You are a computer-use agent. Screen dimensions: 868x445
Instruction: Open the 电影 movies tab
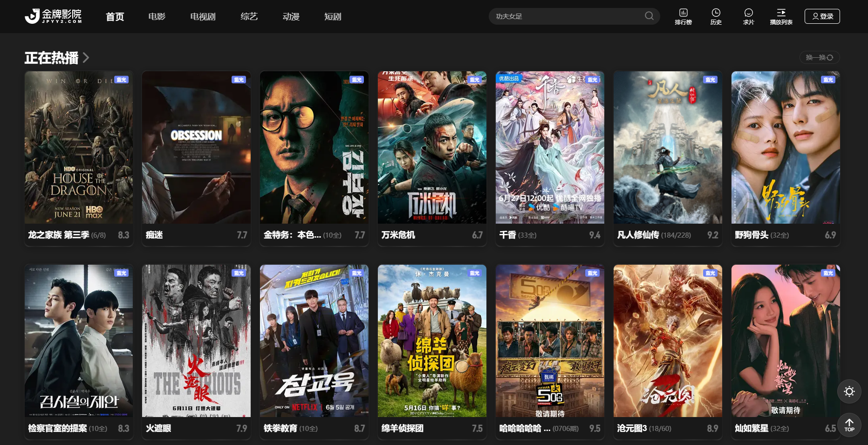point(157,17)
